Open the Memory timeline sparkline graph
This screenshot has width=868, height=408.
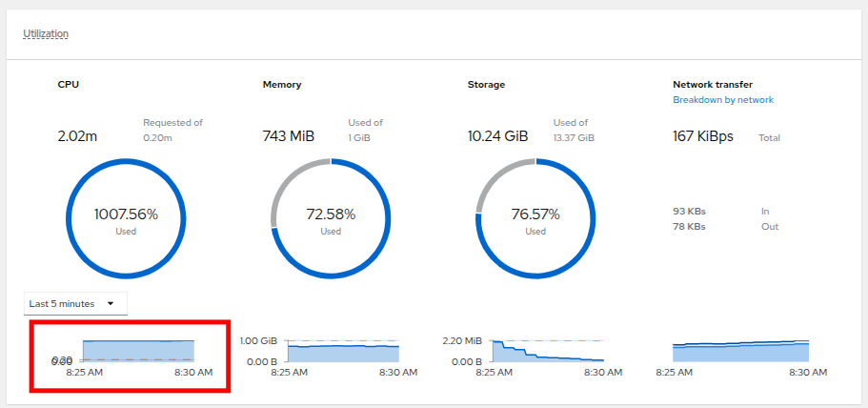(343, 351)
